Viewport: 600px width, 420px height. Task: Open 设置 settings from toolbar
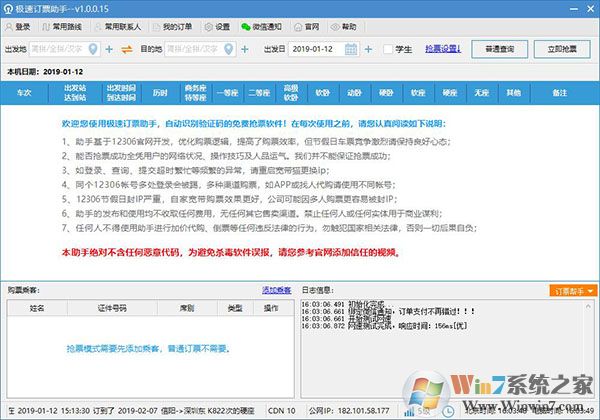(217, 27)
